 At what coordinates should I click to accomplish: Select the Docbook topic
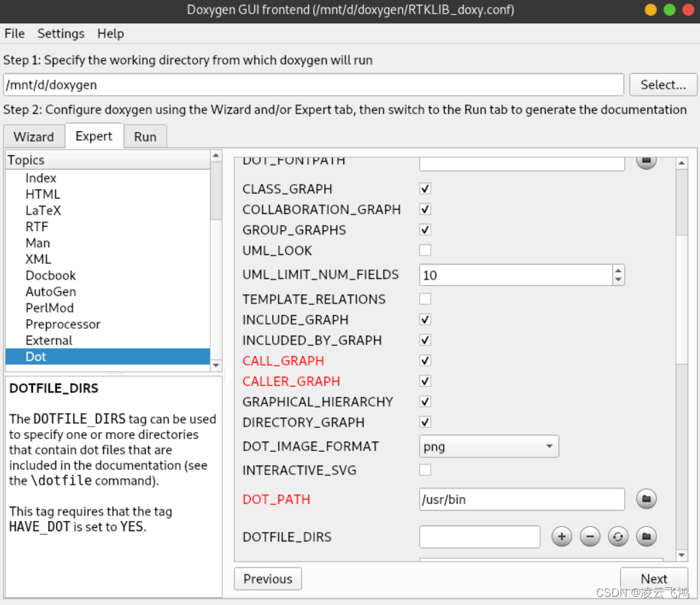click(x=107, y=275)
